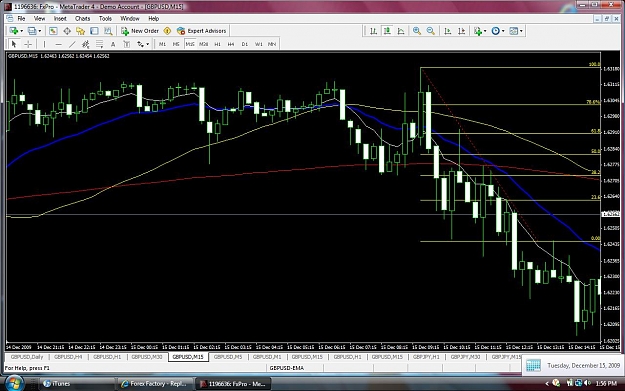625x391 pixels.
Task: Switch to D1 timeframe
Action: (x=245, y=44)
